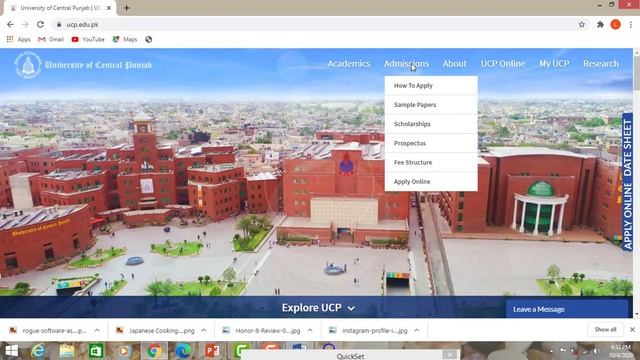Click the globe bookmark icon
The height and width of the screenshot is (360, 640).
tap(149, 39)
